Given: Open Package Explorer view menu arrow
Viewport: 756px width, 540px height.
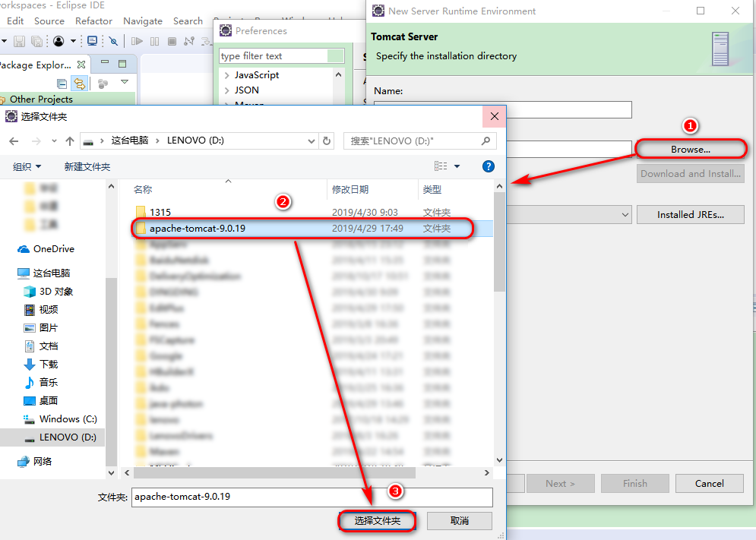Looking at the screenshot, I should (125, 82).
